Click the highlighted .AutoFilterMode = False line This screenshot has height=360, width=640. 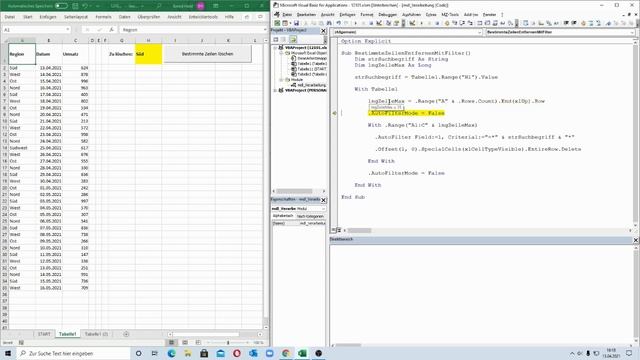406,113
